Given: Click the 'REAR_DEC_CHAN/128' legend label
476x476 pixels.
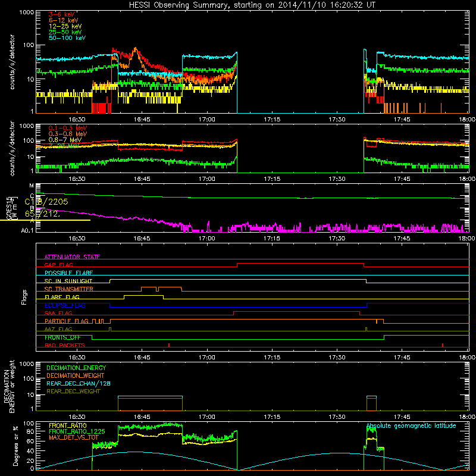Looking at the screenshot, I should point(79,383).
